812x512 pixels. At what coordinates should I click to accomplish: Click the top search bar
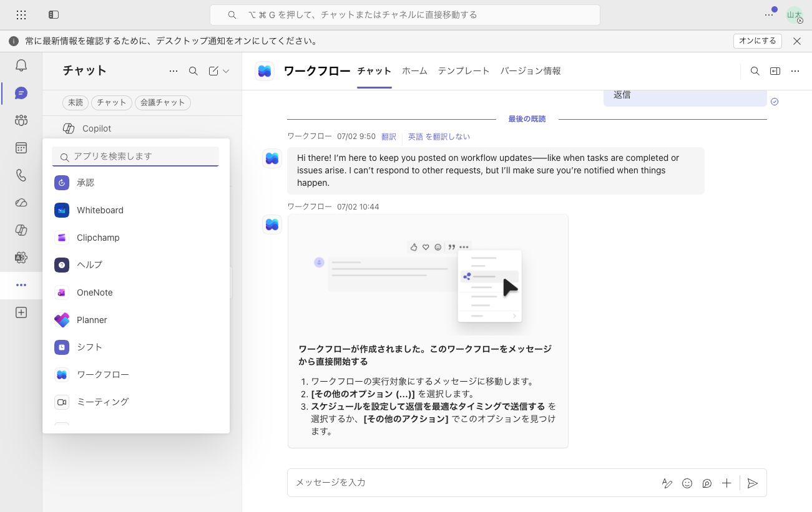click(405, 15)
